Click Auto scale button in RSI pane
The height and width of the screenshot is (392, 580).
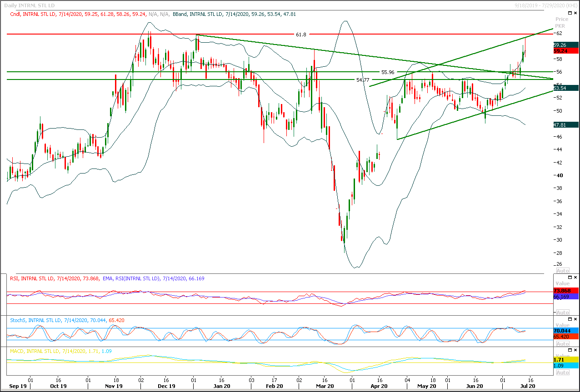[563, 313]
